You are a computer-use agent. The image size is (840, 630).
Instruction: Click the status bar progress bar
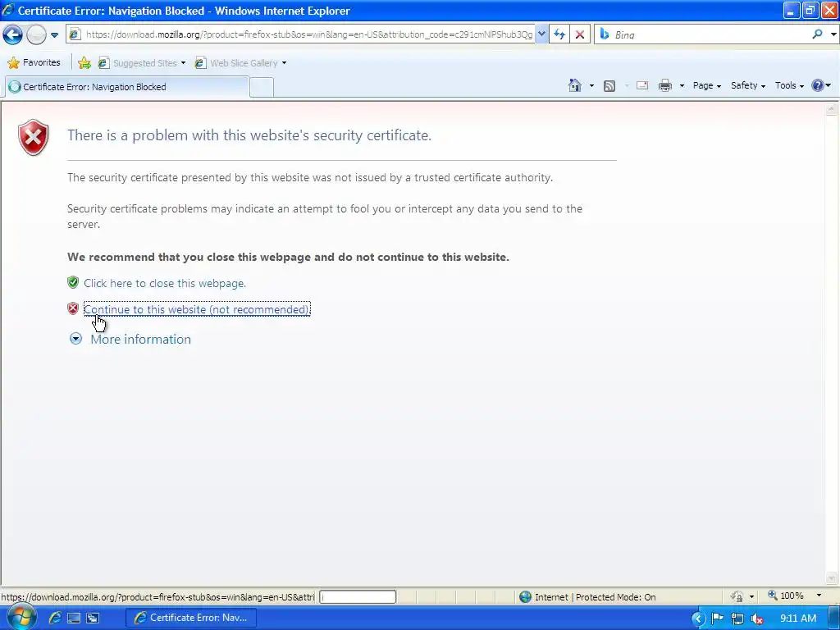pos(358,597)
